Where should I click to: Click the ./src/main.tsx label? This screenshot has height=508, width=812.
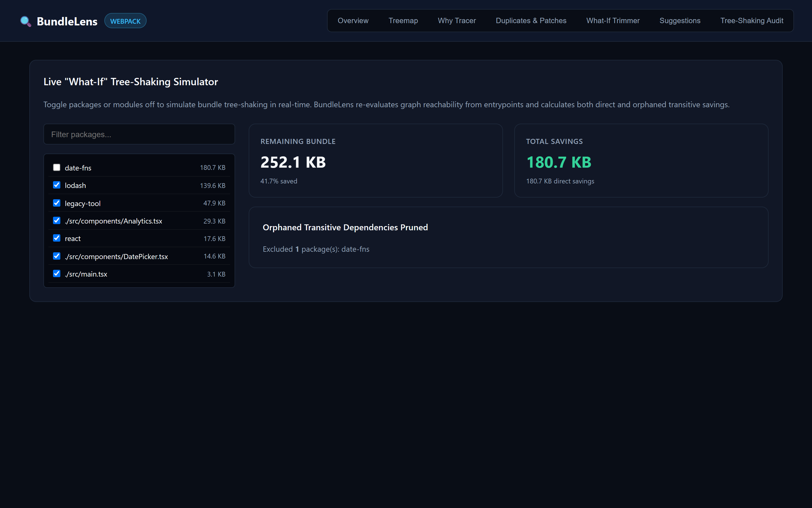click(x=86, y=274)
